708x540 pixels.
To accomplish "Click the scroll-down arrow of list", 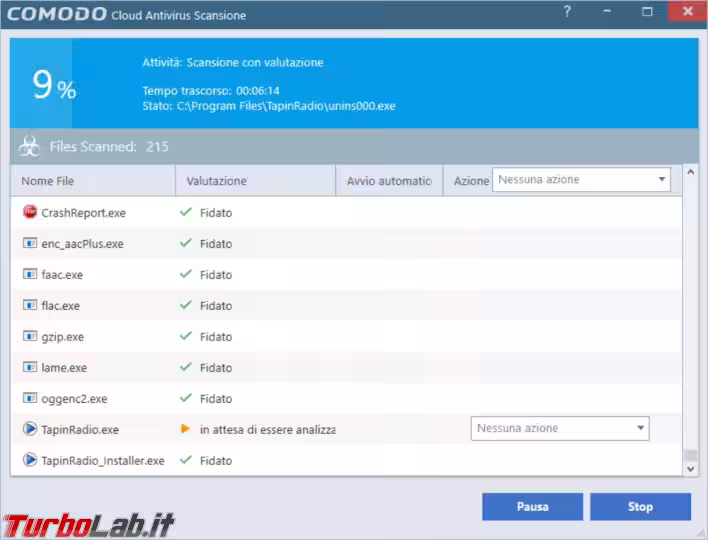I will (x=690, y=469).
